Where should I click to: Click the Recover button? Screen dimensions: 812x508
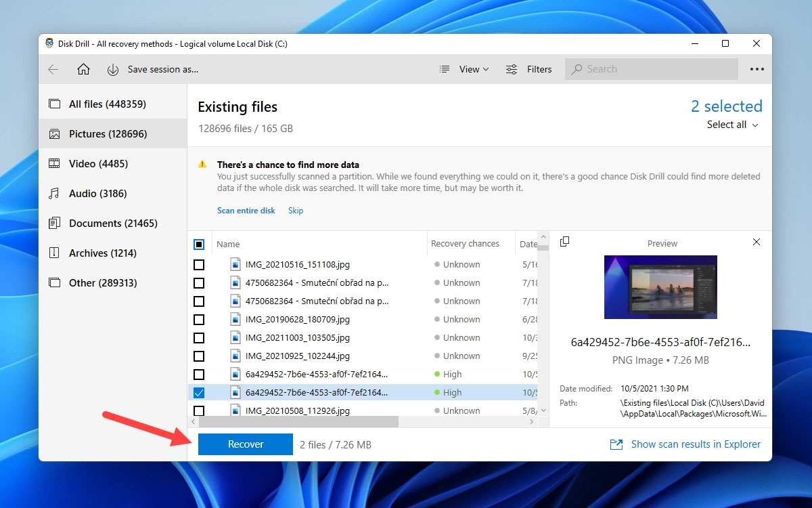[246, 444]
